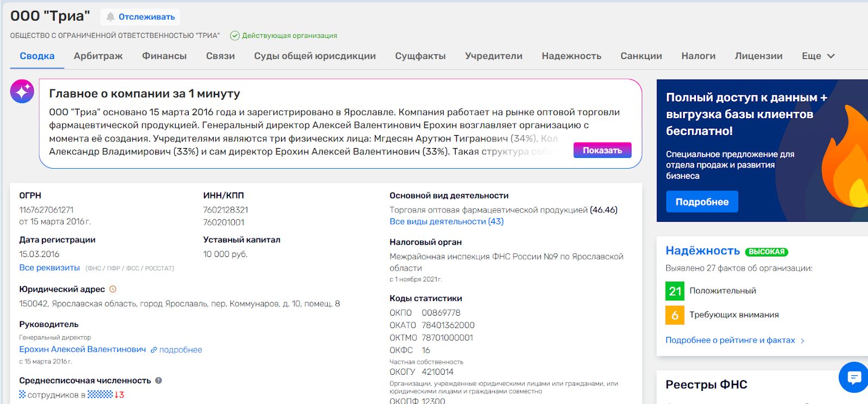
Task: Click the (ФНС / ПФР / ФСС / РОССТАТ) note
Action: click(x=130, y=268)
